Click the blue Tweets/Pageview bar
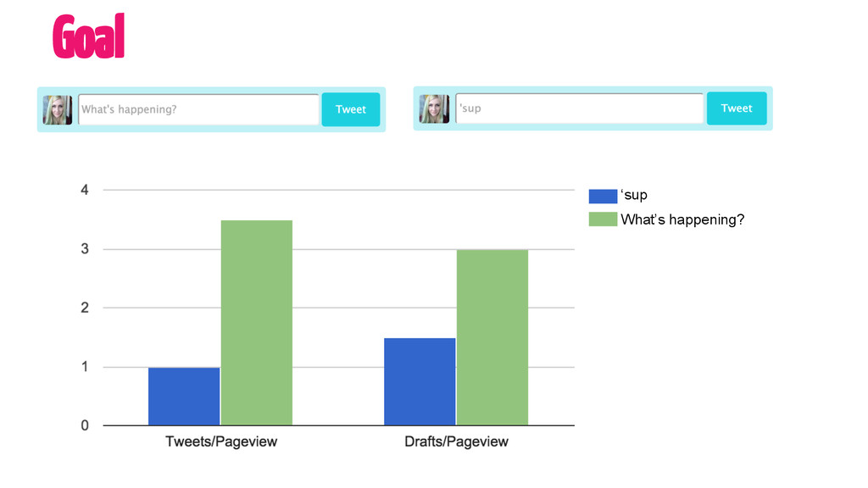 click(x=184, y=396)
